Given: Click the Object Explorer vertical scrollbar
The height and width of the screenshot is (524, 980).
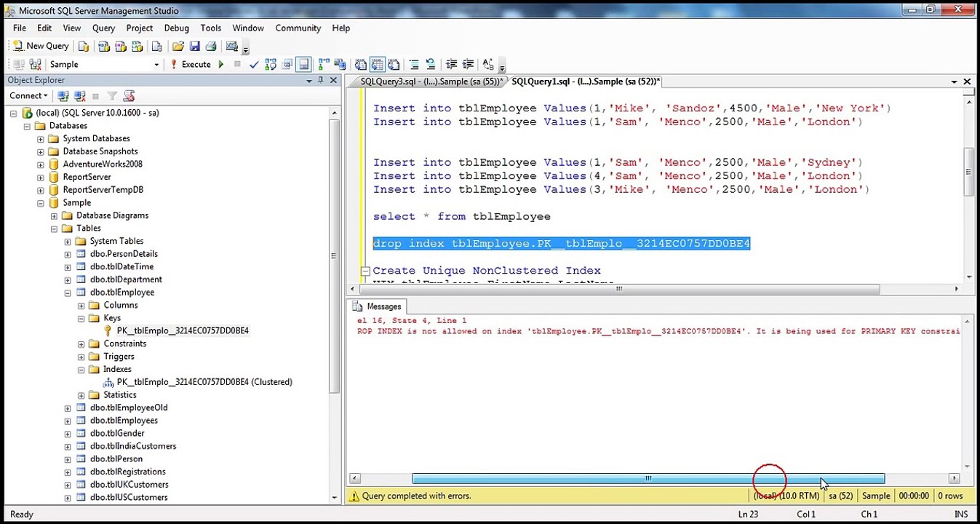Looking at the screenshot, I should tap(334, 256).
